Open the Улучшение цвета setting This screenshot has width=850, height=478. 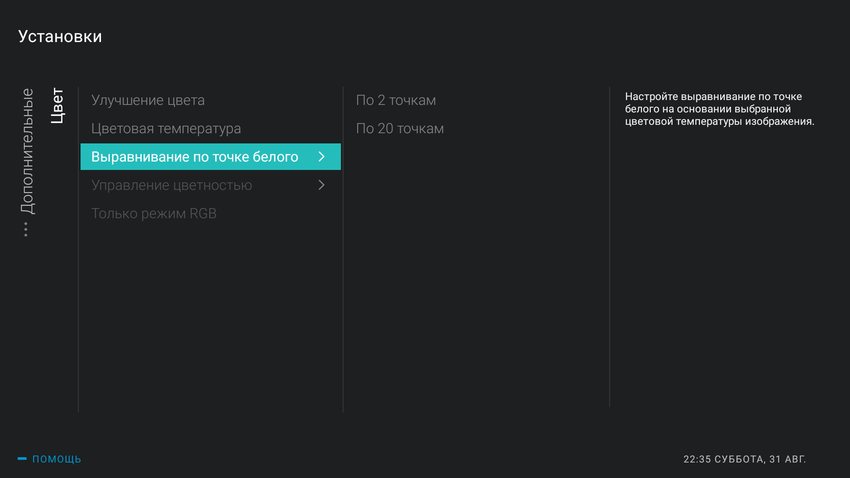coord(148,100)
